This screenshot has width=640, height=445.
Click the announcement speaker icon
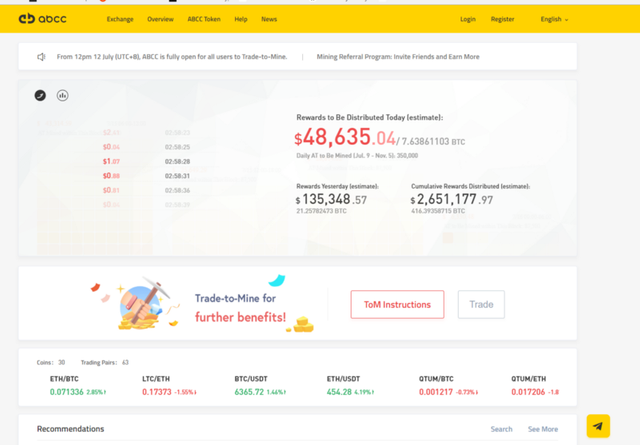[x=41, y=57]
